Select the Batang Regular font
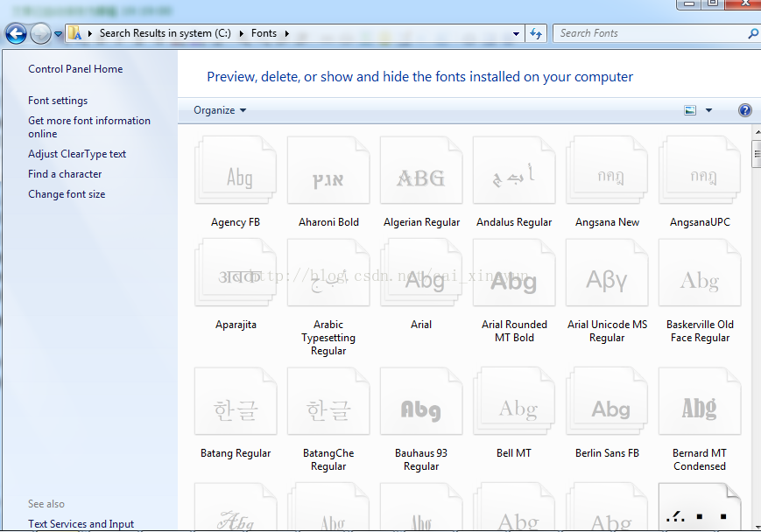Image resolution: width=761 pixels, height=532 pixels. (x=236, y=414)
